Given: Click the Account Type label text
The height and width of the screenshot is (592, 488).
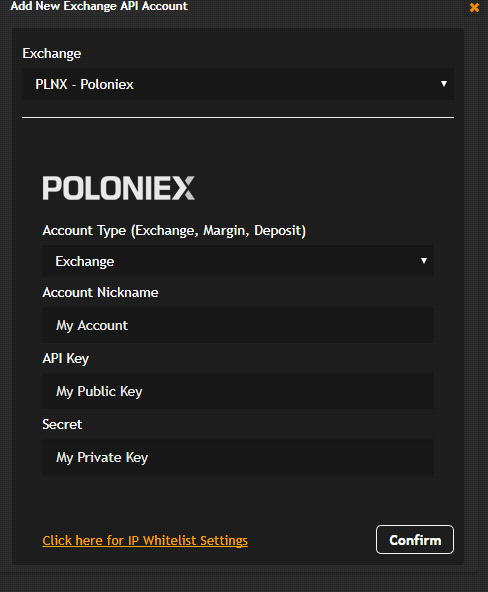Looking at the screenshot, I should coord(174,230).
